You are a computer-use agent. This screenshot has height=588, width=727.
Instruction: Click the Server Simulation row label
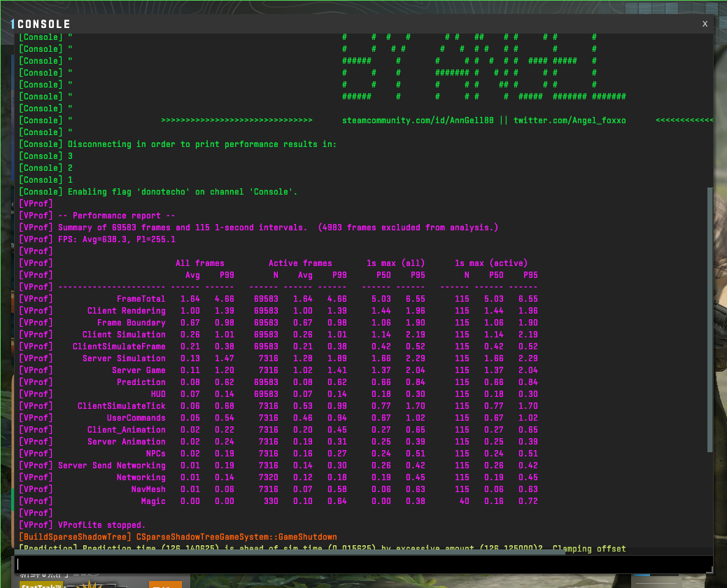pyautogui.click(x=124, y=358)
